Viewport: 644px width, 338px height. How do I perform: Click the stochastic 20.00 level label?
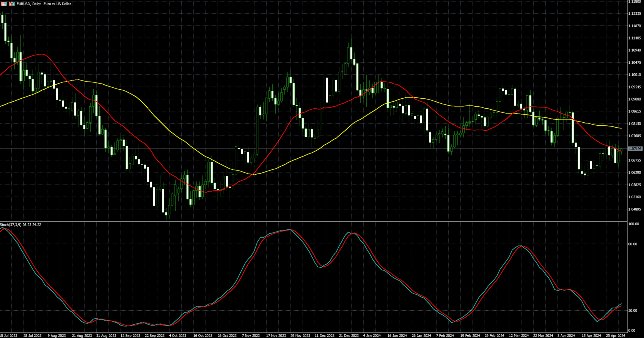[633, 311]
